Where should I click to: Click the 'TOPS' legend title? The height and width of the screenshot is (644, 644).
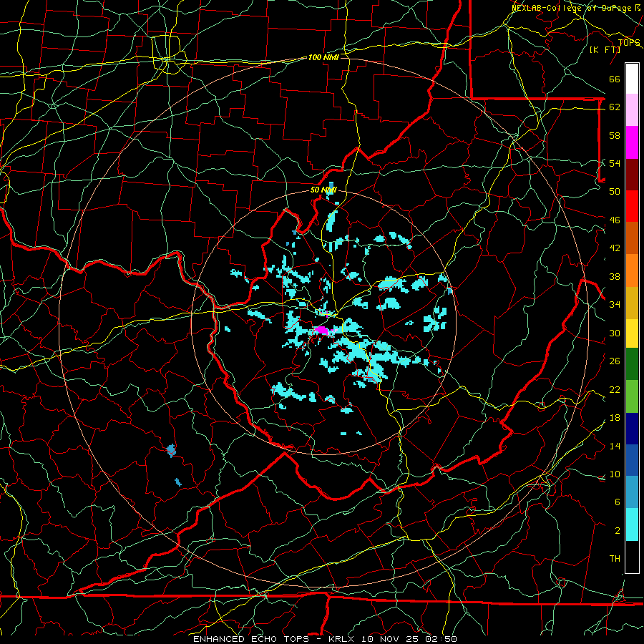click(629, 42)
